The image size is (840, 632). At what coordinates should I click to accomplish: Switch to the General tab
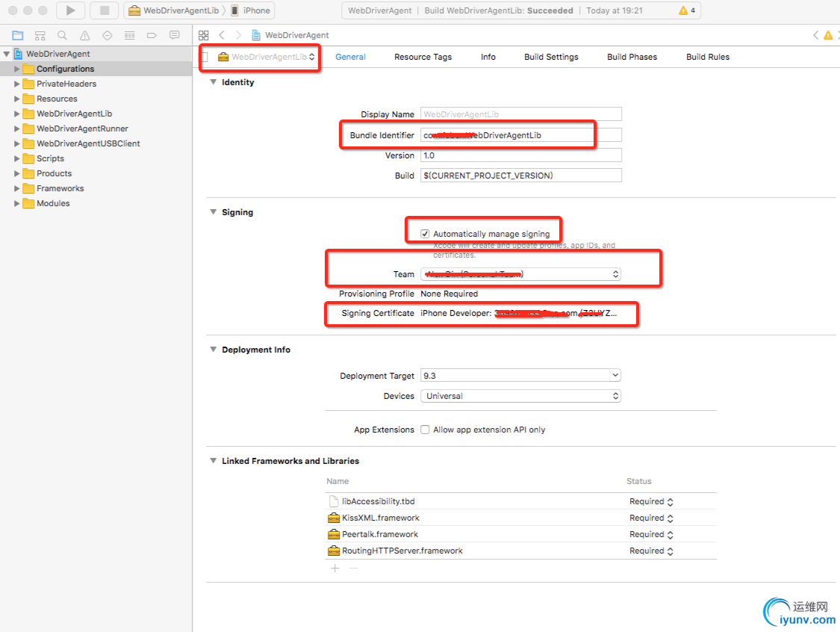point(350,57)
